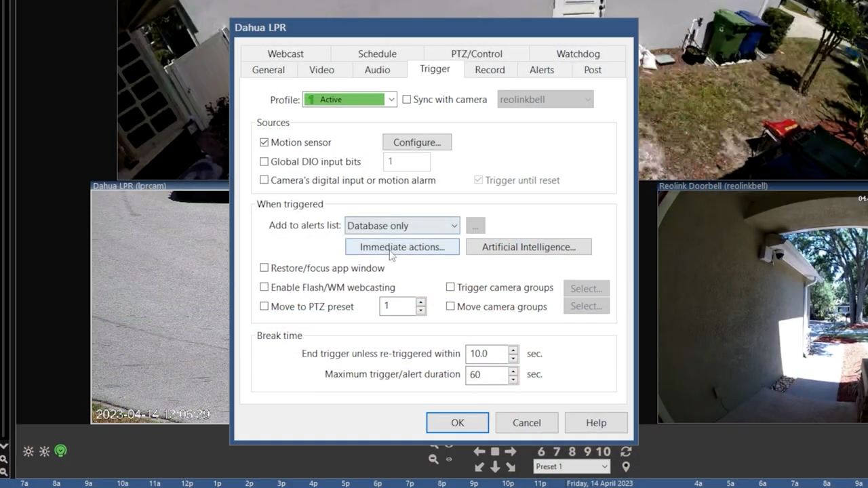Pan camera right with the PTZ right arrow
868x488 pixels.
pos(511,451)
